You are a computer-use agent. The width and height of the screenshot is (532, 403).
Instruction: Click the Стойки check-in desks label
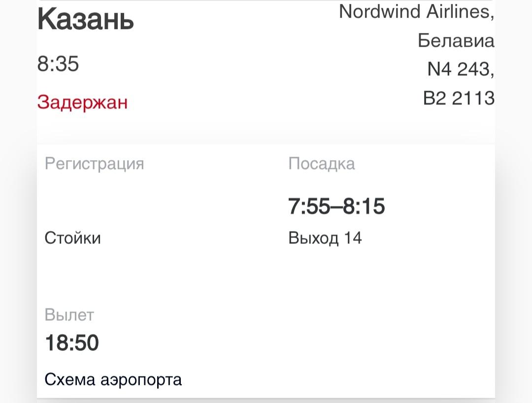click(x=72, y=238)
